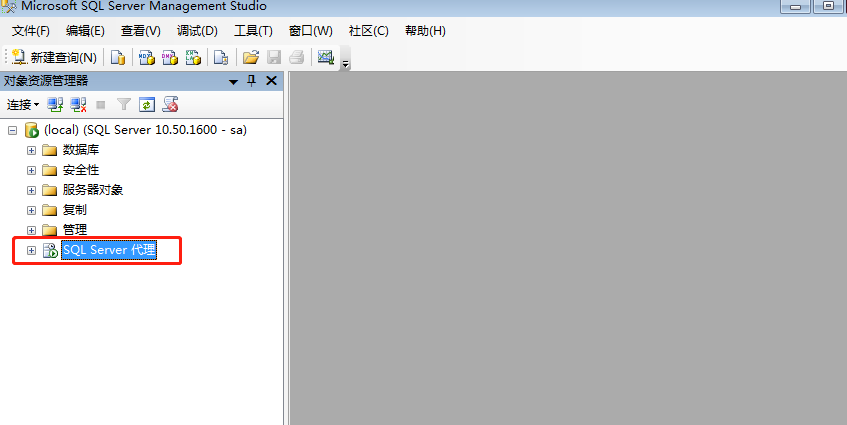Click the server icon beside (local)
847x425 pixels.
point(32,130)
